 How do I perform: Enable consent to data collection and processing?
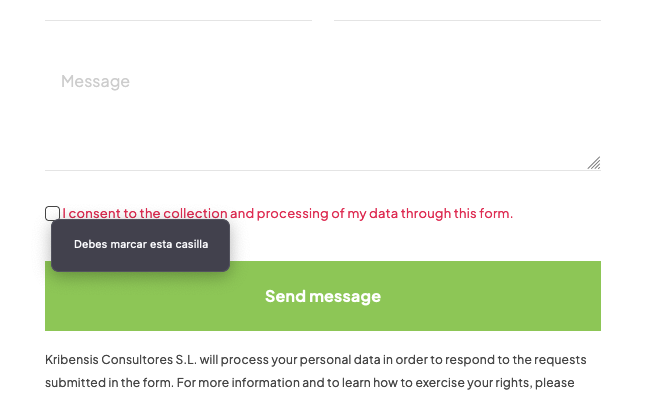[x=52, y=213]
